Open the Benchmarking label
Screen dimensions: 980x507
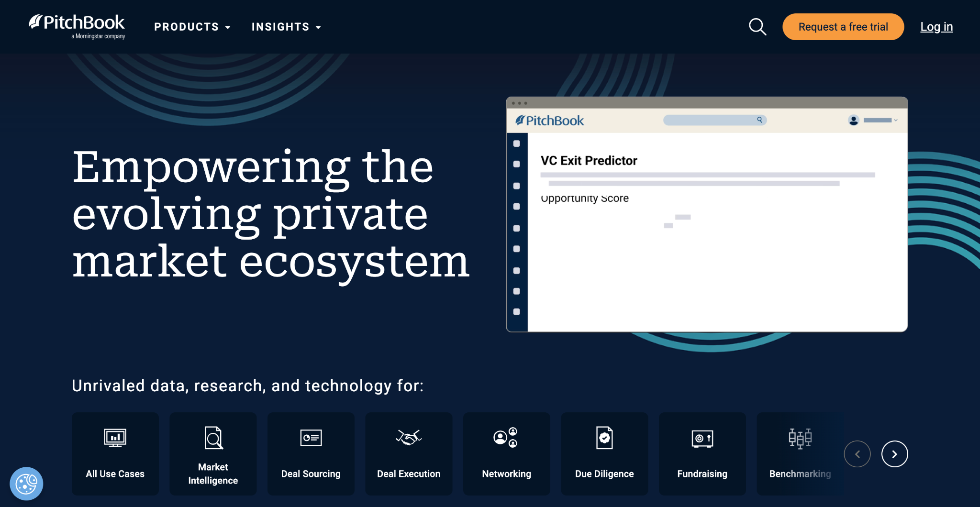[x=800, y=474]
